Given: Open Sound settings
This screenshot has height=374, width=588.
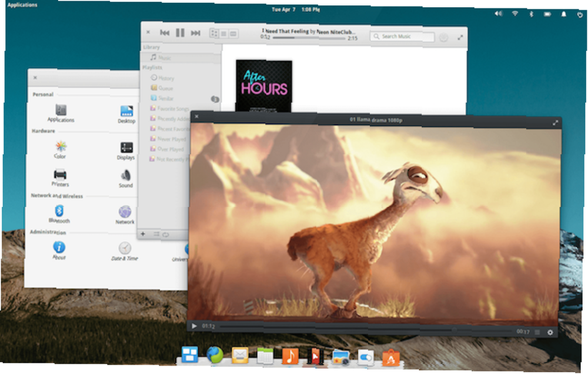Looking at the screenshot, I should coord(126,179).
